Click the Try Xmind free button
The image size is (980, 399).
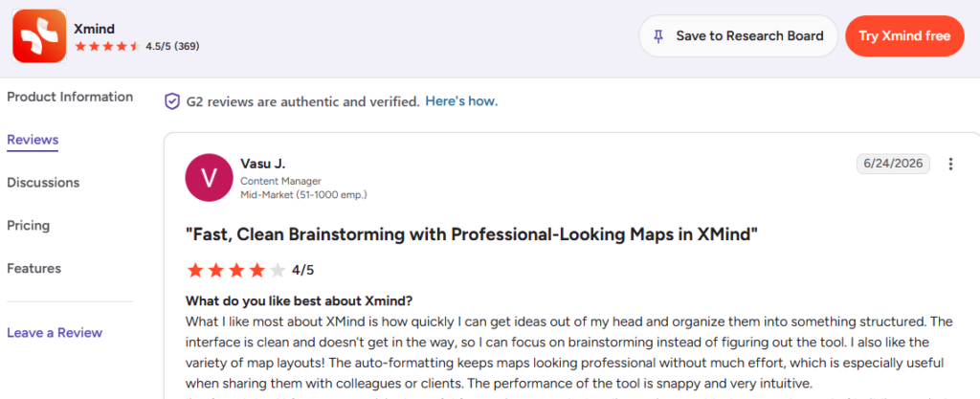[x=904, y=36]
